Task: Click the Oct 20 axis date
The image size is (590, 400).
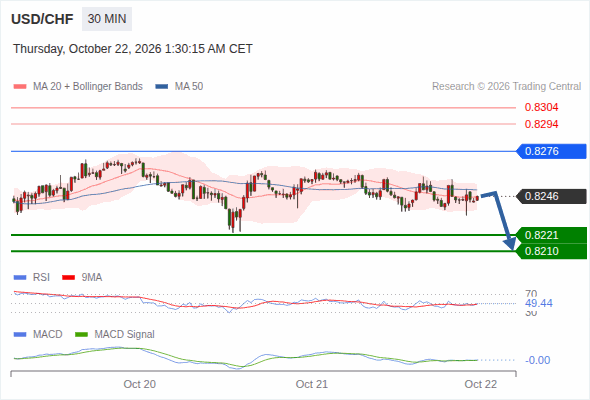Action: coord(140,384)
